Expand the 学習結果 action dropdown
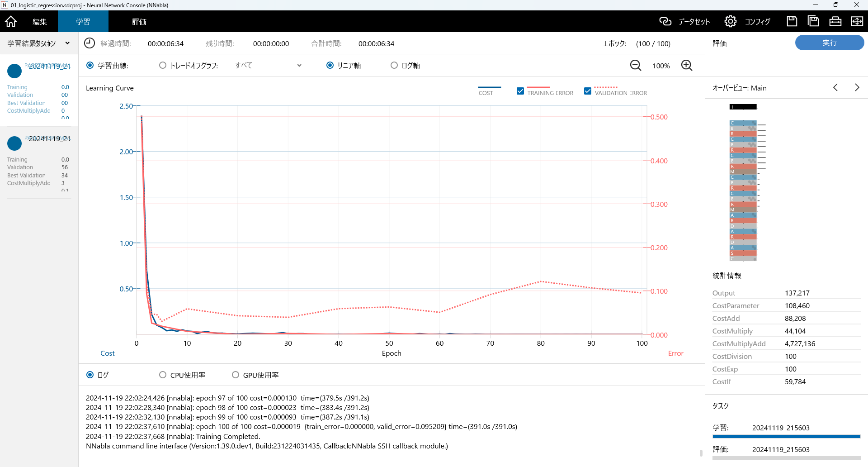 pyautogui.click(x=67, y=43)
